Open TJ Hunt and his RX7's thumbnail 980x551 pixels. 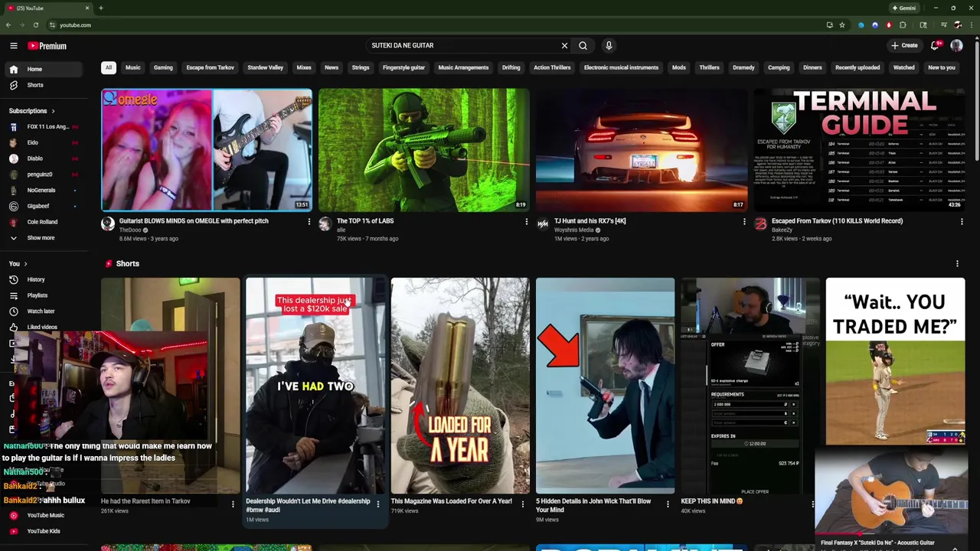click(642, 150)
